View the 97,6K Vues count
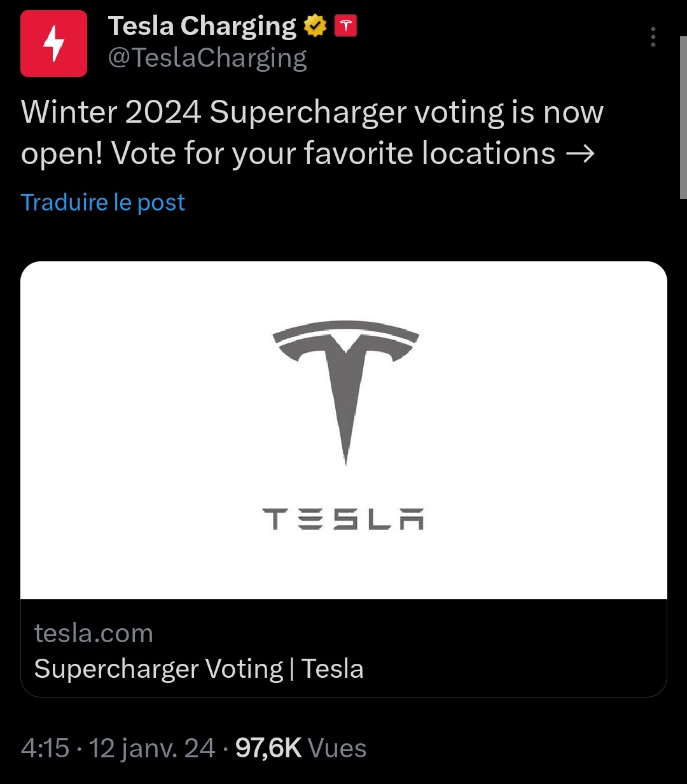Viewport: 687px width, 784px height. (300, 748)
